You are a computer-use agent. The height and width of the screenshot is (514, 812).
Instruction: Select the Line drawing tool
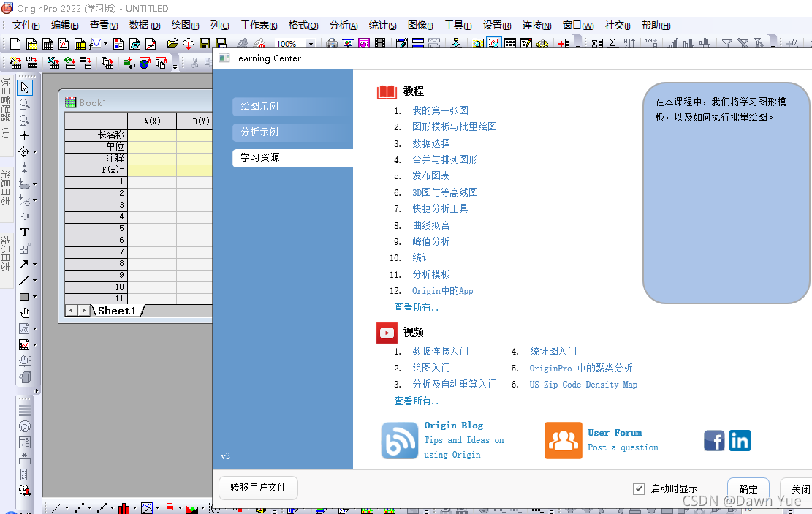tap(24, 280)
